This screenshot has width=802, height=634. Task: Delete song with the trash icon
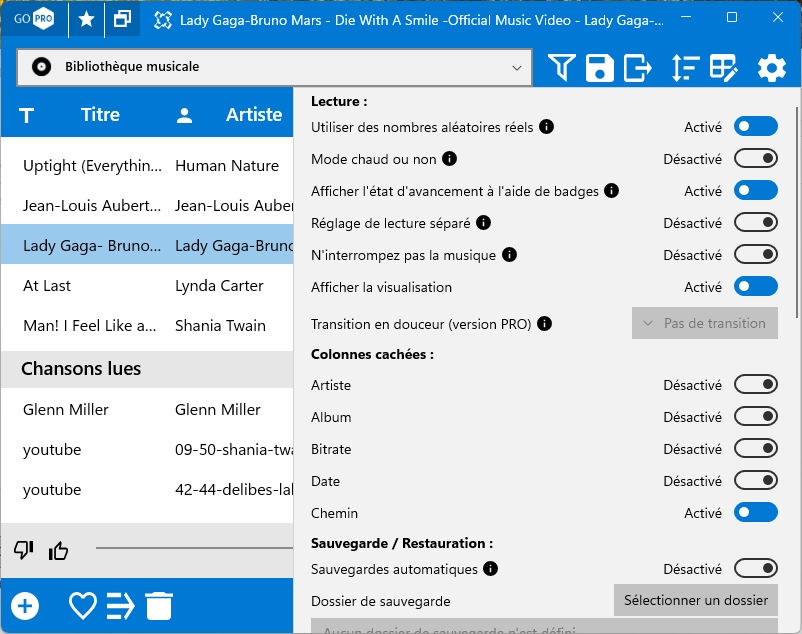pyautogui.click(x=159, y=606)
